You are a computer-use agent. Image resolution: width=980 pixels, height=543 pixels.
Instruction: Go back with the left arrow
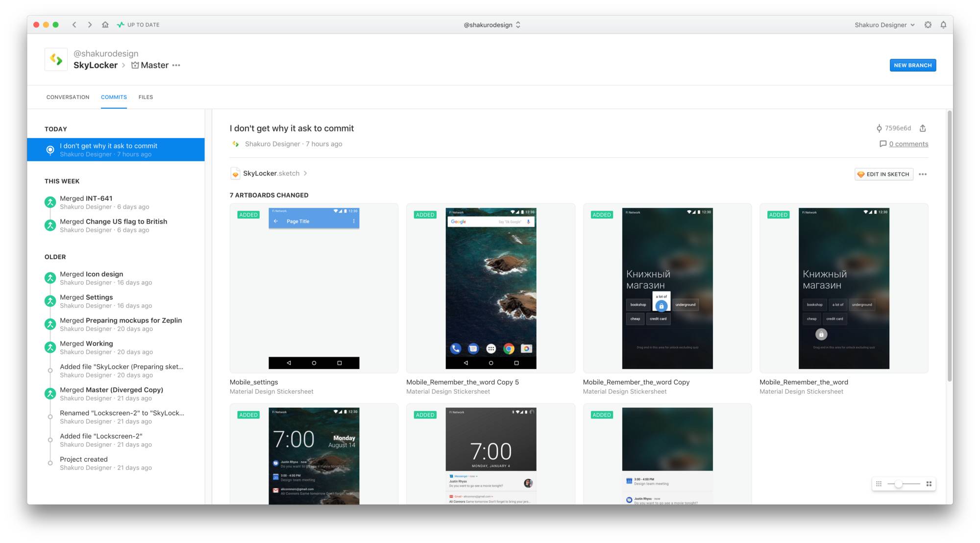[74, 25]
